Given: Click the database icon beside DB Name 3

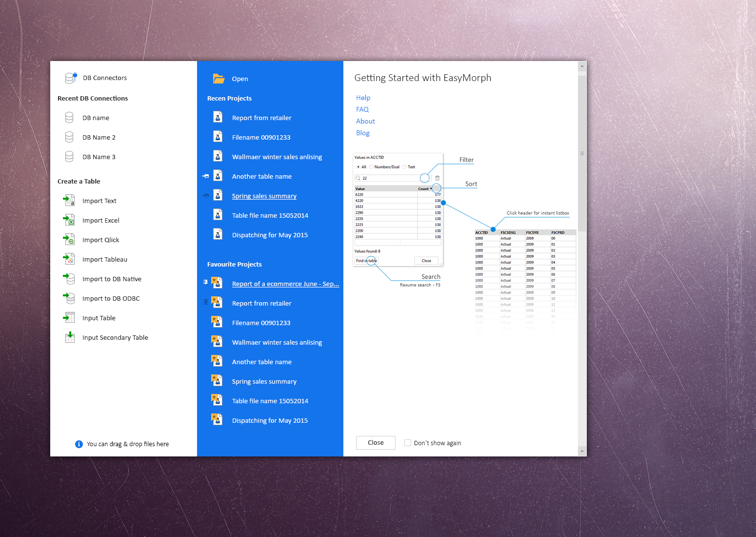Looking at the screenshot, I should point(69,157).
